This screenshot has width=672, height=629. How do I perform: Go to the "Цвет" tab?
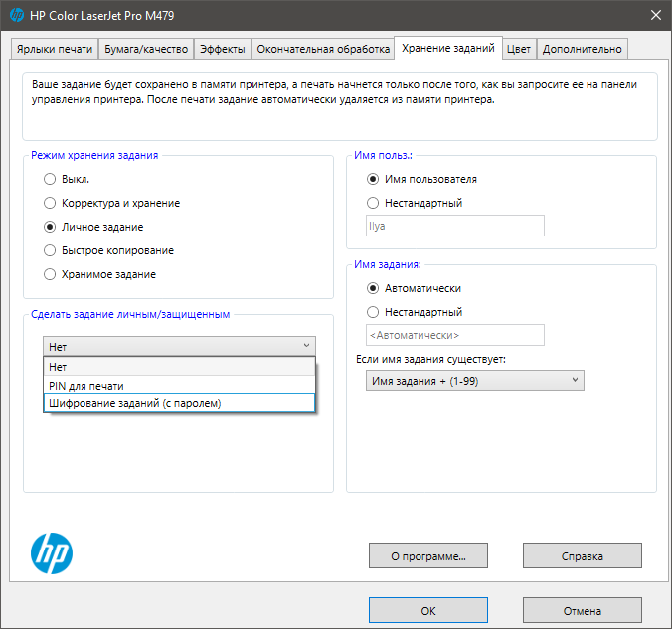click(518, 49)
